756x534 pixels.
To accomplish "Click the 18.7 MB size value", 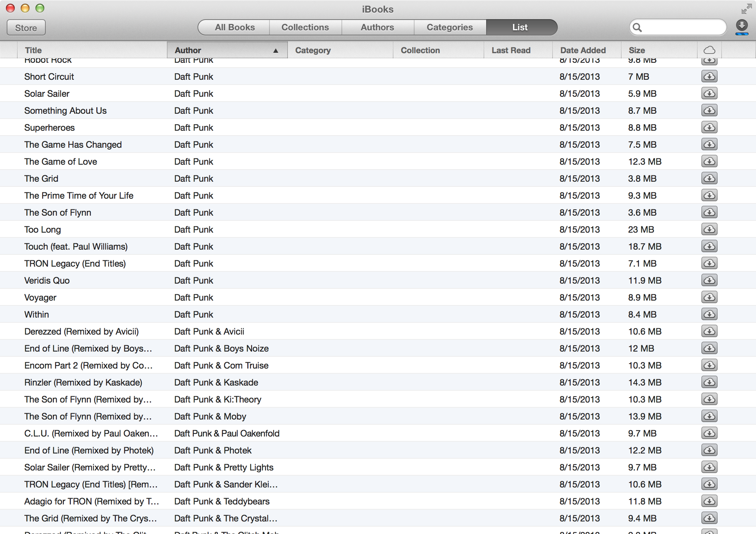I will point(645,246).
